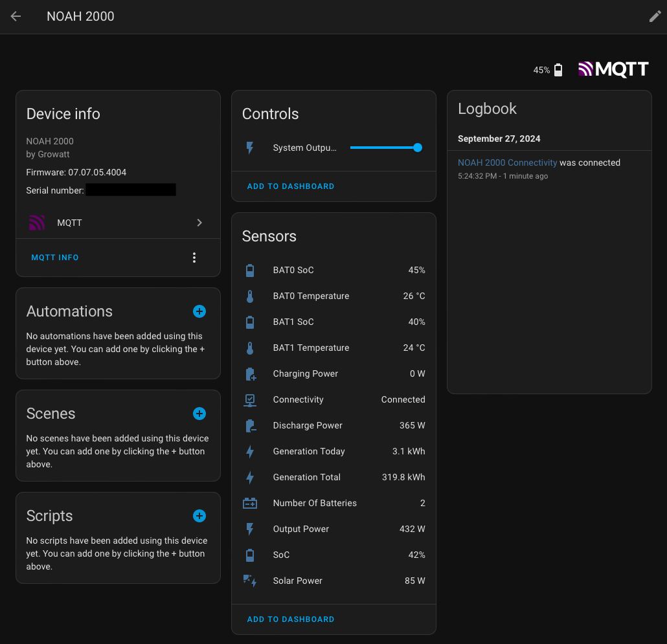Click the Number Of Batteries icon

[250, 504]
